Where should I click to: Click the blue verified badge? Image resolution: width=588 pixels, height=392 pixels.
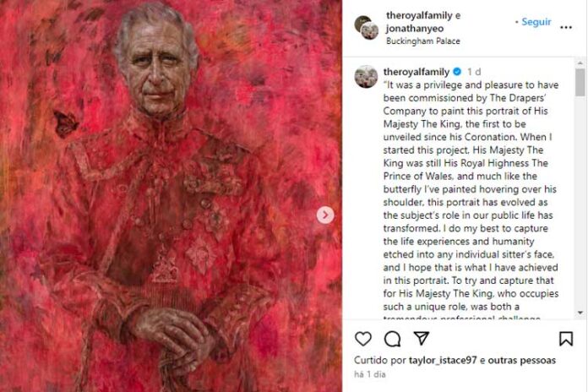(457, 72)
